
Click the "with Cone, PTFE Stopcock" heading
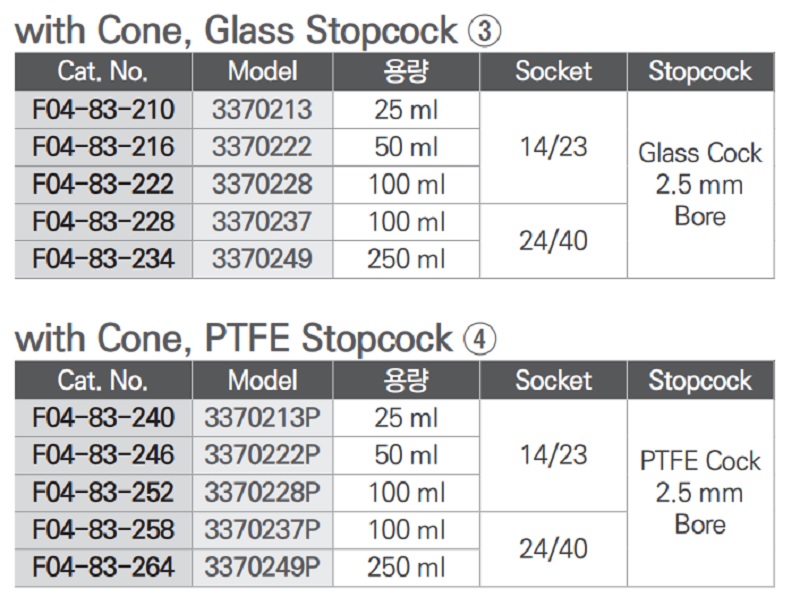[235, 339]
